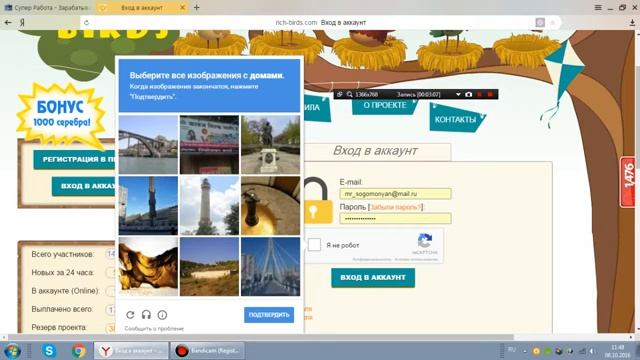Reload the captcha challenge images
640x360 pixels.
(130, 315)
